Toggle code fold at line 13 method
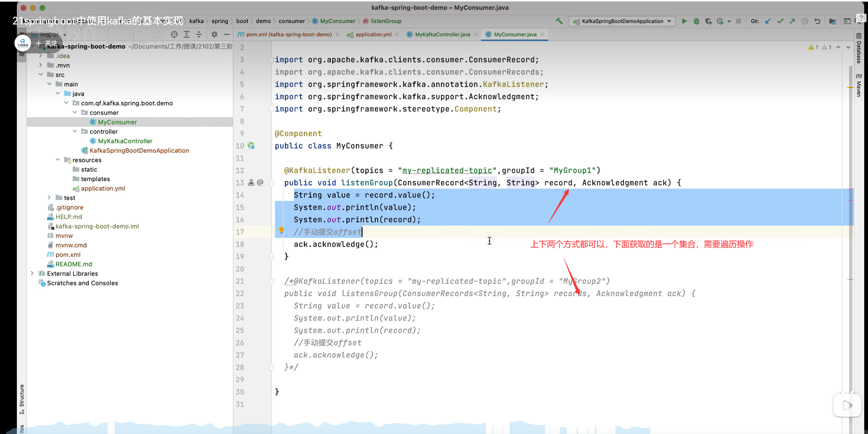The height and width of the screenshot is (434, 868). pyautogui.click(x=271, y=183)
